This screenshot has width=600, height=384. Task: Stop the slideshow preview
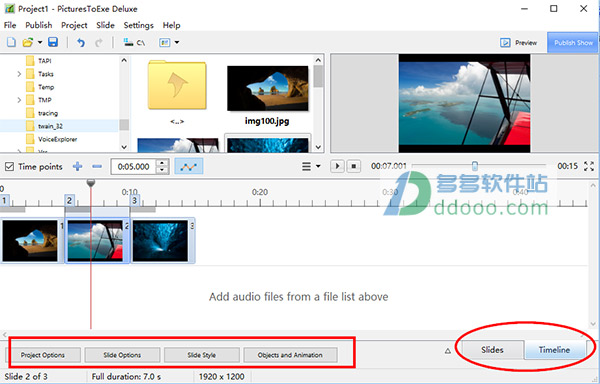click(x=354, y=166)
